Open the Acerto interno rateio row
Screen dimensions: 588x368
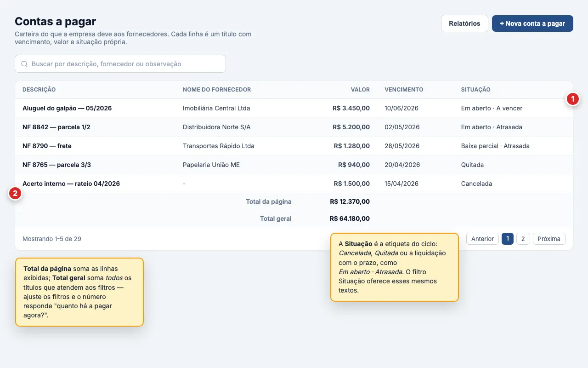(294, 184)
